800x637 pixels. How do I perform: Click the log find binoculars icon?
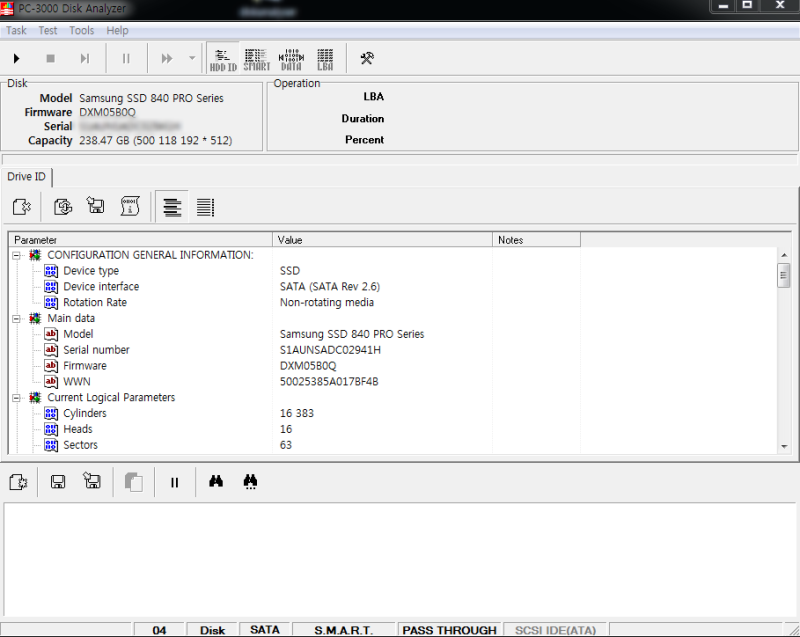[x=216, y=481]
